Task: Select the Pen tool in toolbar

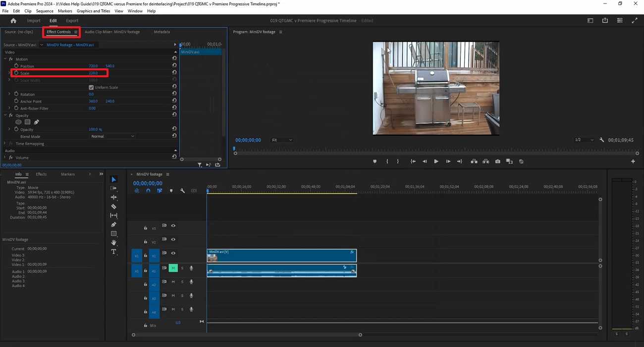Action: pos(113,225)
